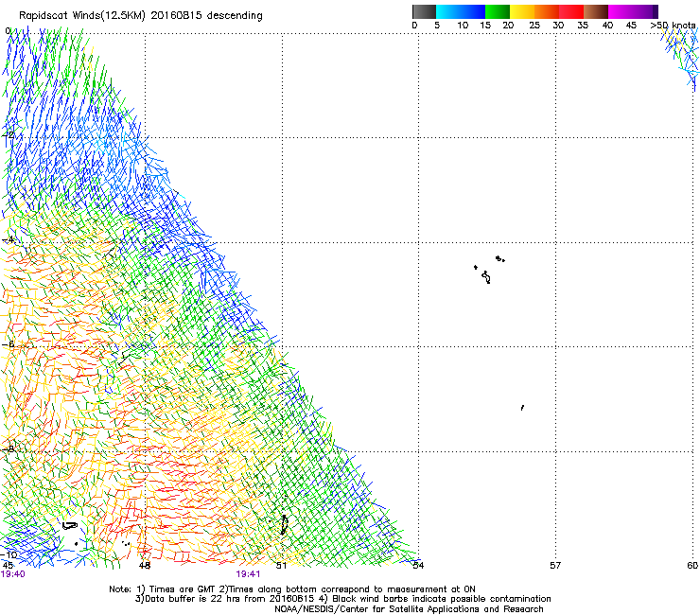Click the largest island outline south of the -4 line

coord(486,277)
